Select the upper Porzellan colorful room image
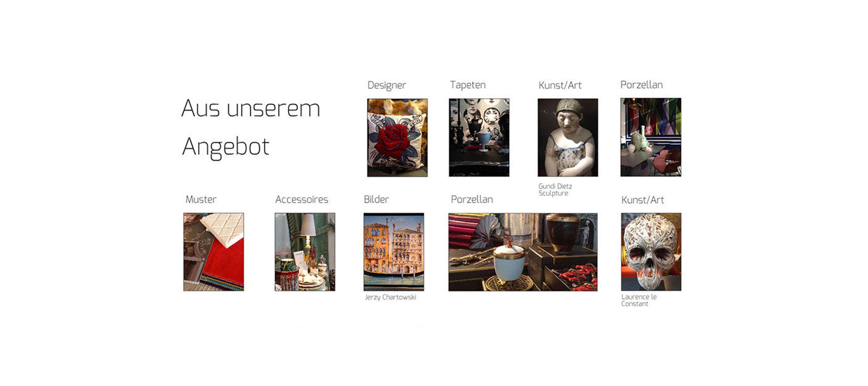 pos(651,137)
